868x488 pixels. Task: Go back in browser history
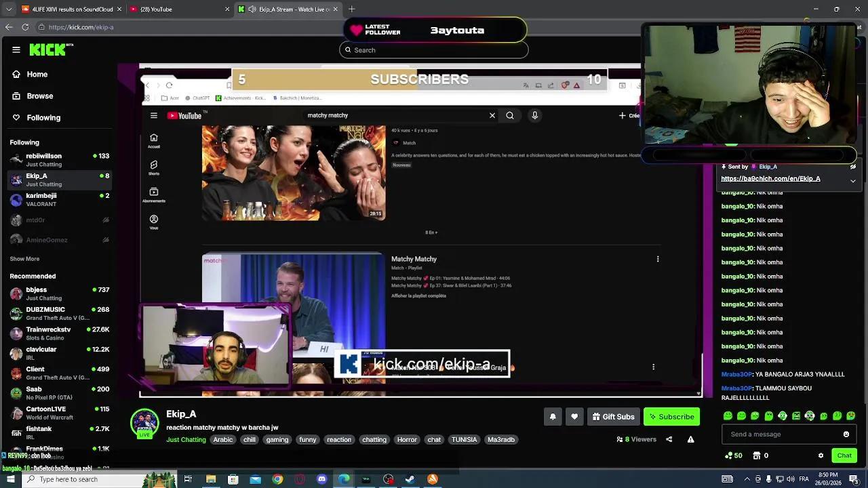pyautogui.click(x=9, y=27)
